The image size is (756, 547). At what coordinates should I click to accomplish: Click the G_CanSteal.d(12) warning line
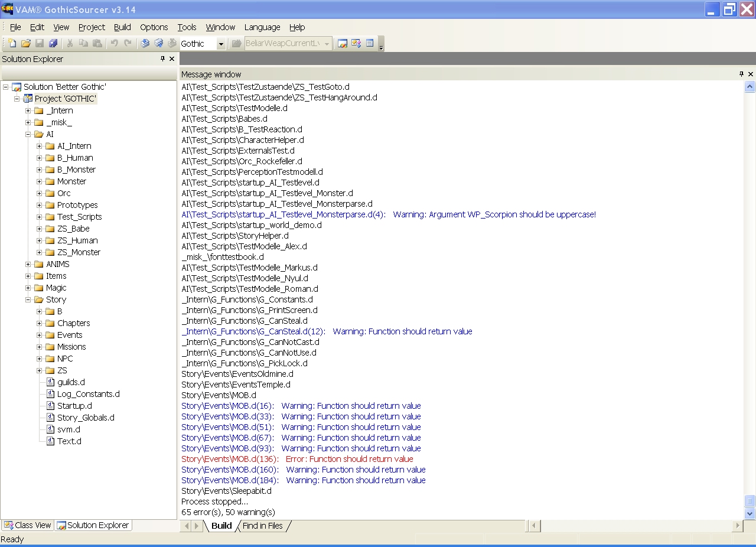327,331
